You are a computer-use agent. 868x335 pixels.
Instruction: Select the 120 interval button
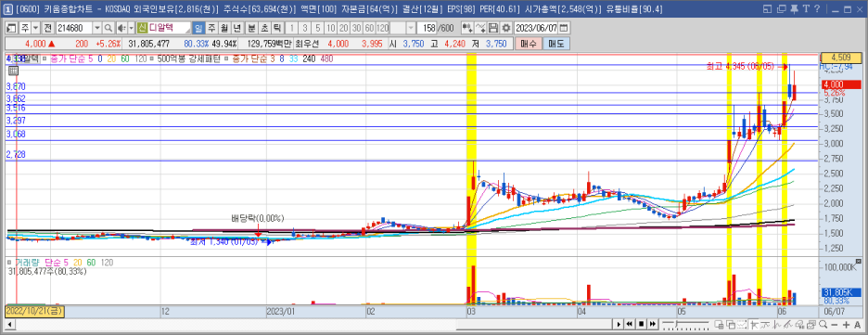tap(382, 28)
